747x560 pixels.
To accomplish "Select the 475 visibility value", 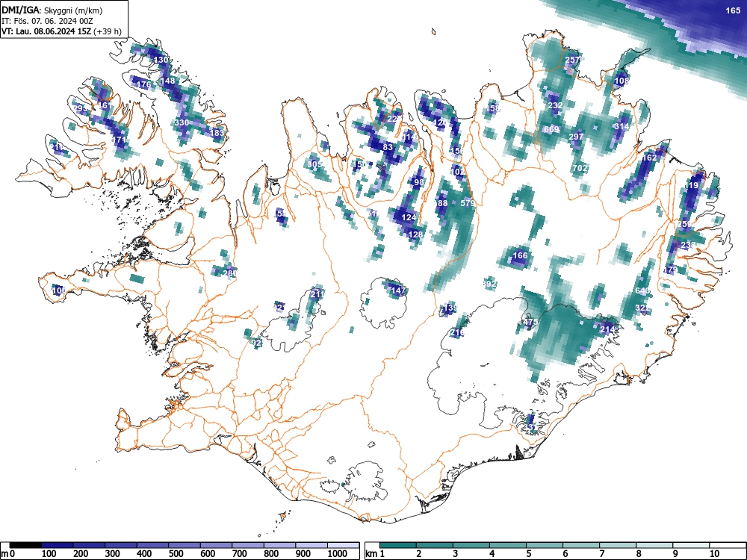I will pyautogui.click(x=530, y=323).
